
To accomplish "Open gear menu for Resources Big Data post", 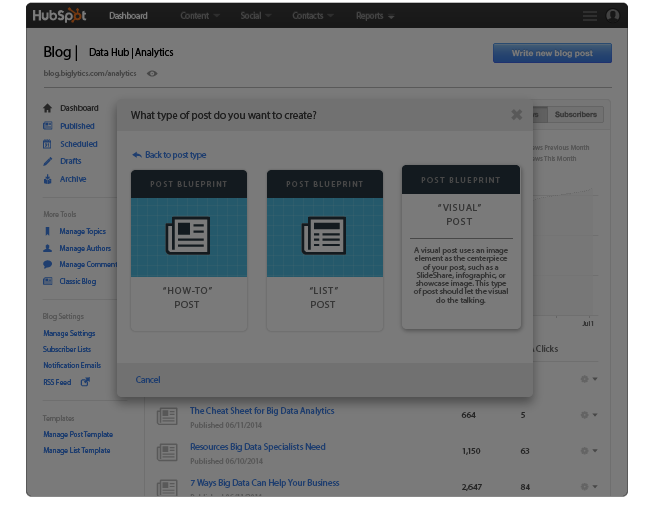I will click(x=589, y=451).
